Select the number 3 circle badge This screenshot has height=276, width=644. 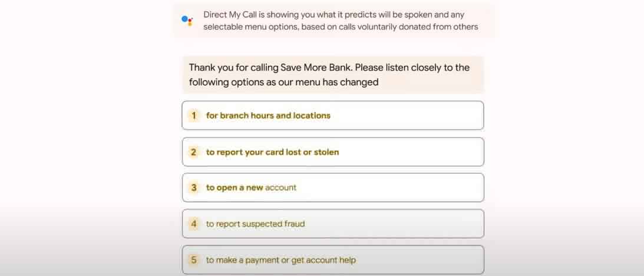[x=194, y=188]
